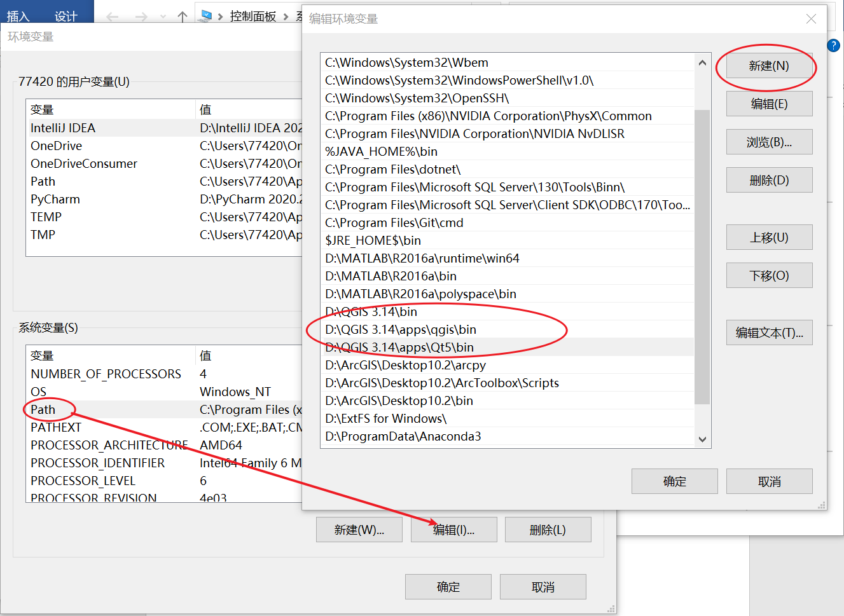This screenshot has height=616, width=844.
Task: Select D:\QGIS 3.14\apps\Qt5\bin entry
Action: (x=508, y=347)
